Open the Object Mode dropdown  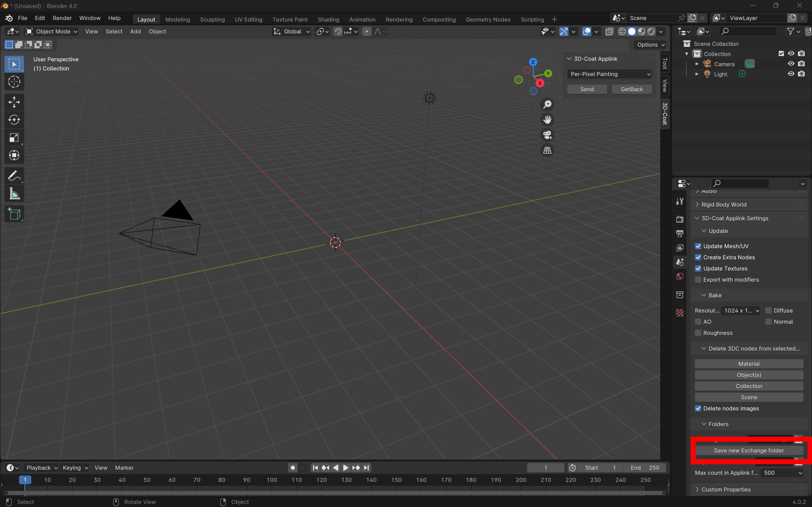[x=52, y=31]
